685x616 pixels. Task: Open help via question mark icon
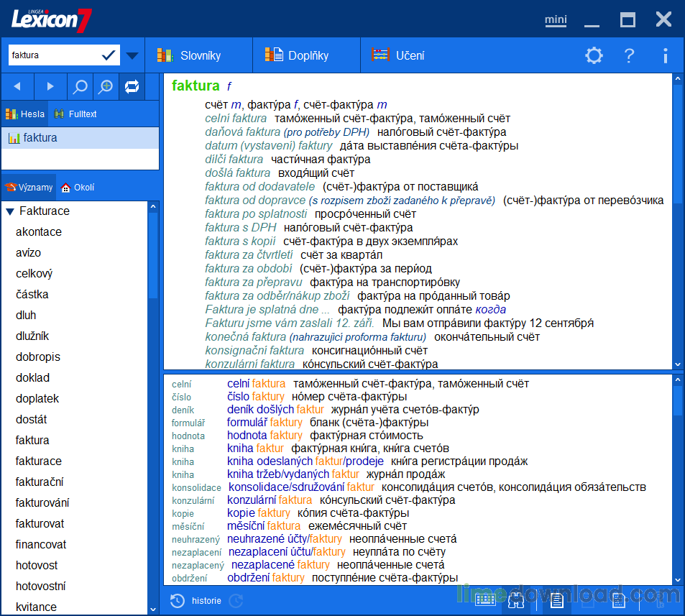(x=629, y=55)
